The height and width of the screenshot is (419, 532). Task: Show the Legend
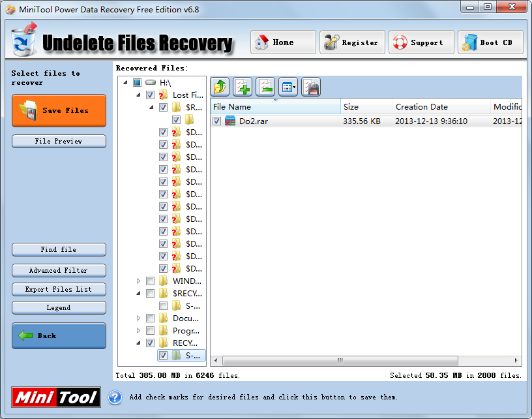pos(59,307)
